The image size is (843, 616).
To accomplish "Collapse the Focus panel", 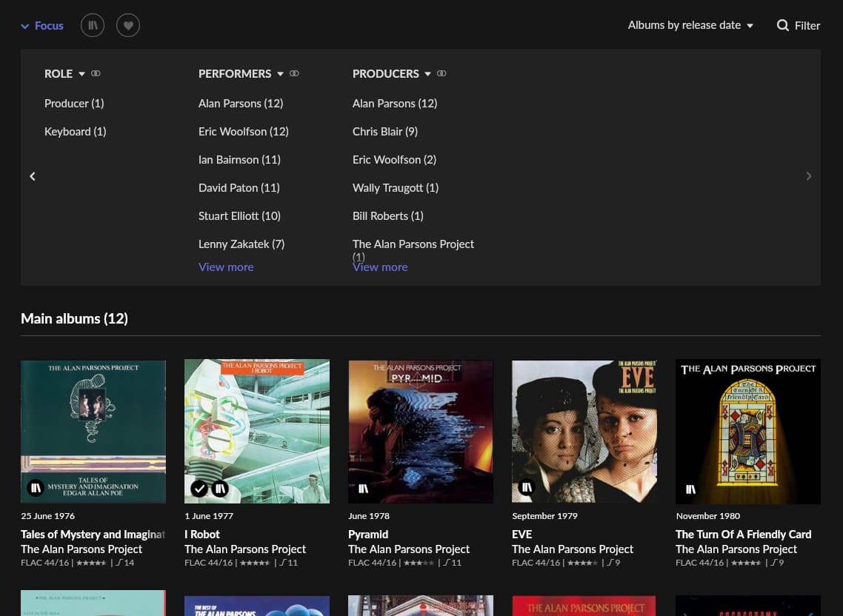I will coord(42,26).
